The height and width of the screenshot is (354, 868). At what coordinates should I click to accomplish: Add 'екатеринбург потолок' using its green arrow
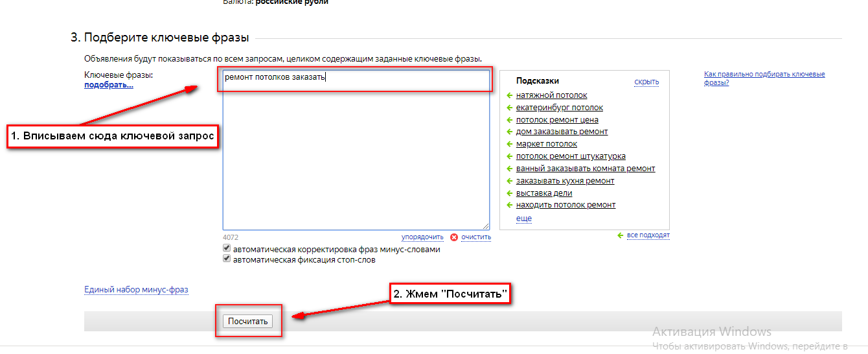click(x=510, y=108)
